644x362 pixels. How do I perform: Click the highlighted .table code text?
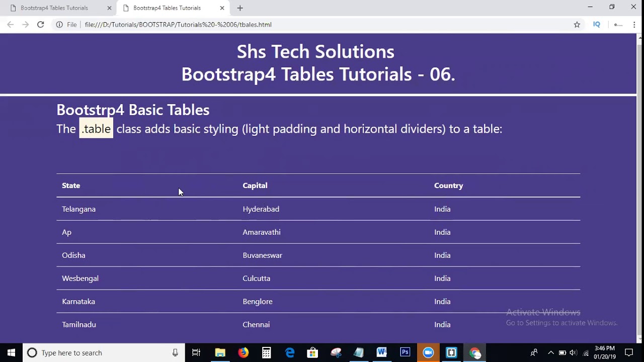click(96, 129)
